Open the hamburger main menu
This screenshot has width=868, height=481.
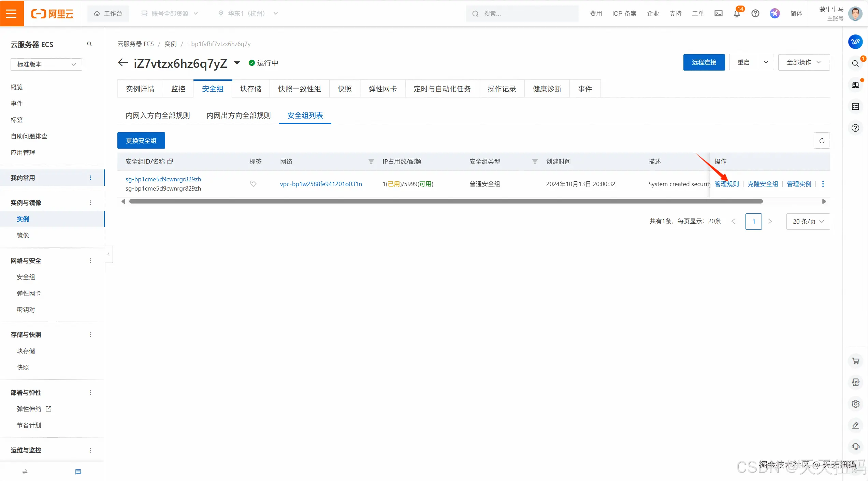(12, 13)
